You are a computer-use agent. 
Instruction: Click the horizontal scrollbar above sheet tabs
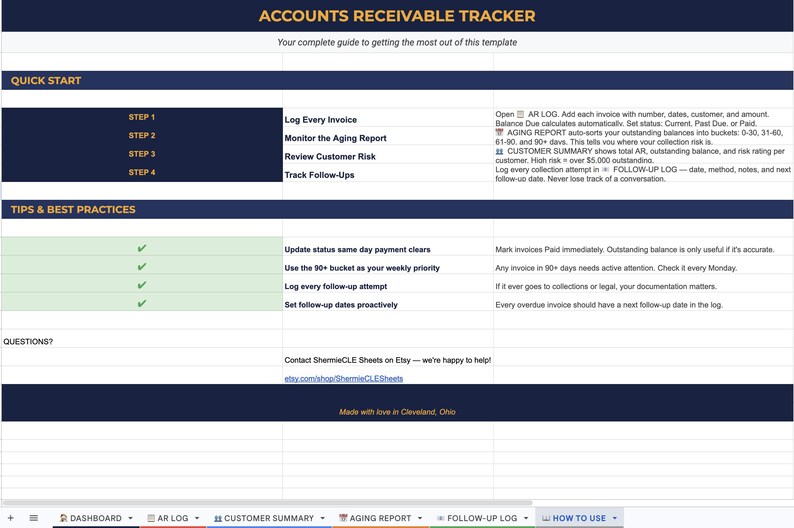[267, 503]
